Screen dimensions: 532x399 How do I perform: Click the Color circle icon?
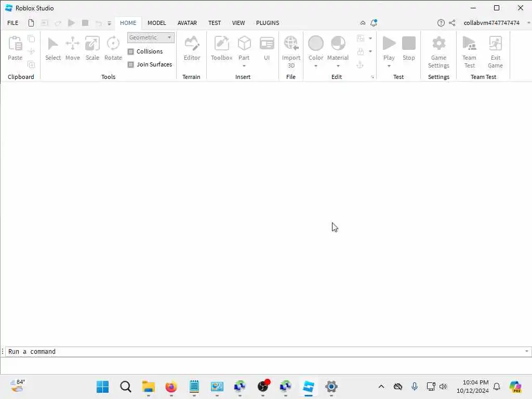point(315,44)
